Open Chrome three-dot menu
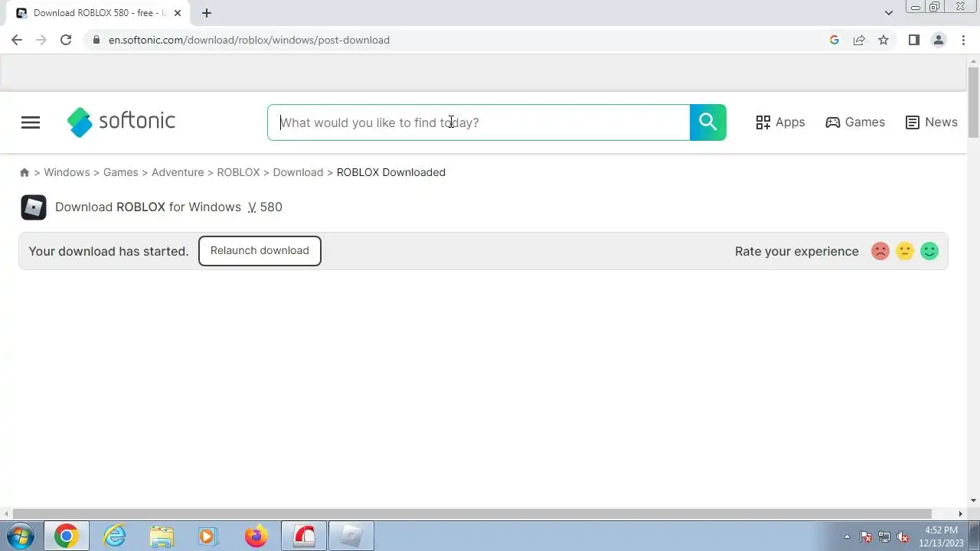Screen dimensions: 980x551 964,40
